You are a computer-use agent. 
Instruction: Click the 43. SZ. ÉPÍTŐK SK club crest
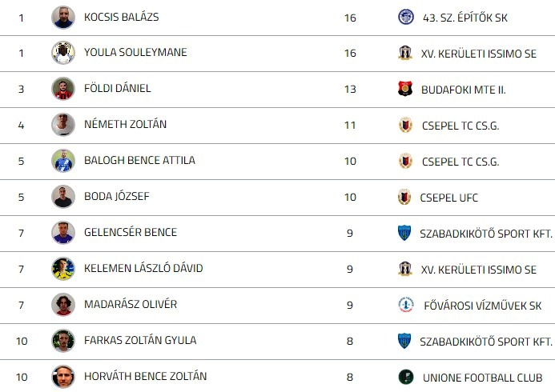(x=406, y=17)
